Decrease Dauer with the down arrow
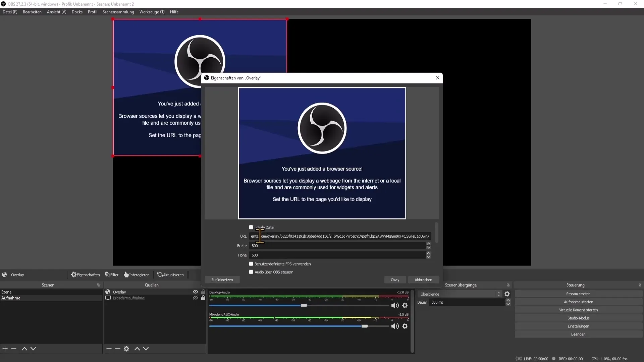This screenshot has width=644, height=362. coord(508,304)
